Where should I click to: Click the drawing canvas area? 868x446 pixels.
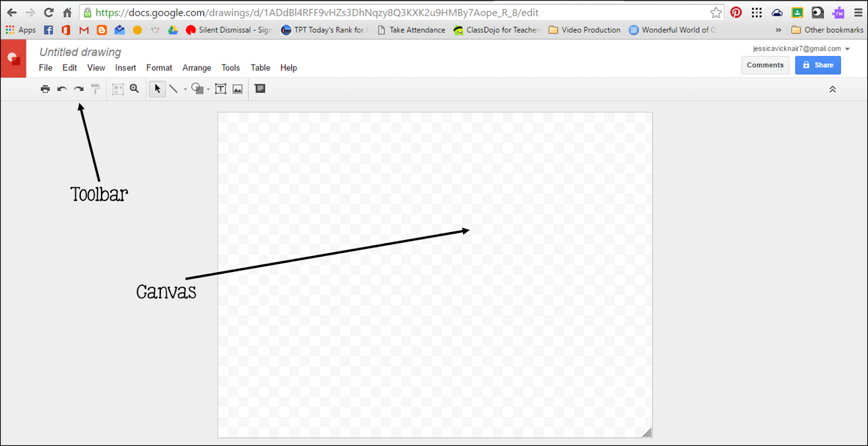[x=435, y=275]
